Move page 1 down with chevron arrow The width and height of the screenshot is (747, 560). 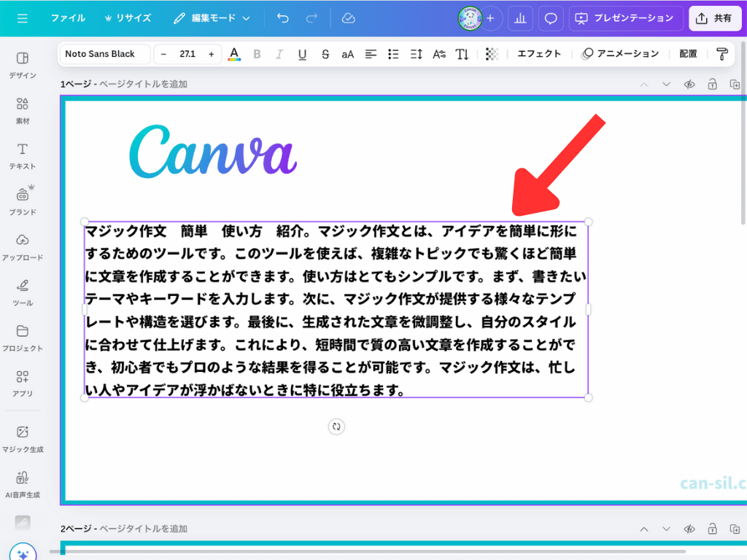[666, 85]
